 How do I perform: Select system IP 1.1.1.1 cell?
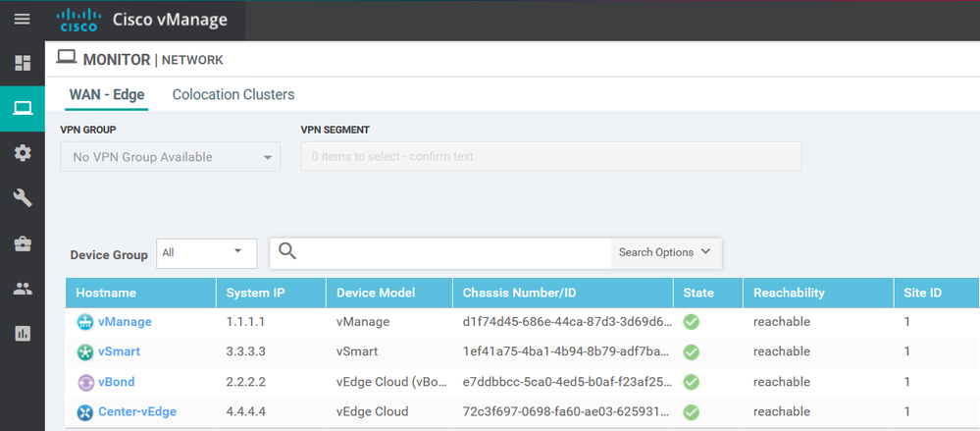pyautogui.click(x=245, y=322)
